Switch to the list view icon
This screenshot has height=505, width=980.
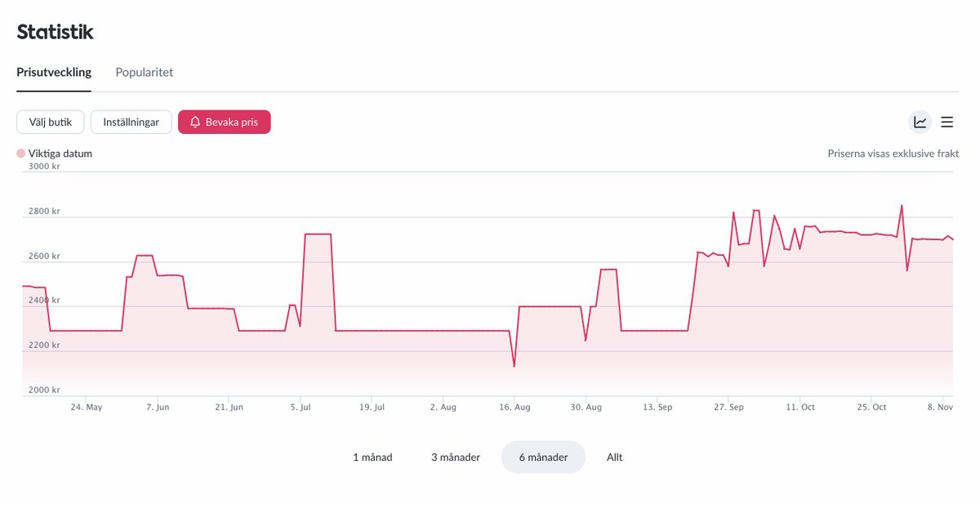(x=947, y=123)
